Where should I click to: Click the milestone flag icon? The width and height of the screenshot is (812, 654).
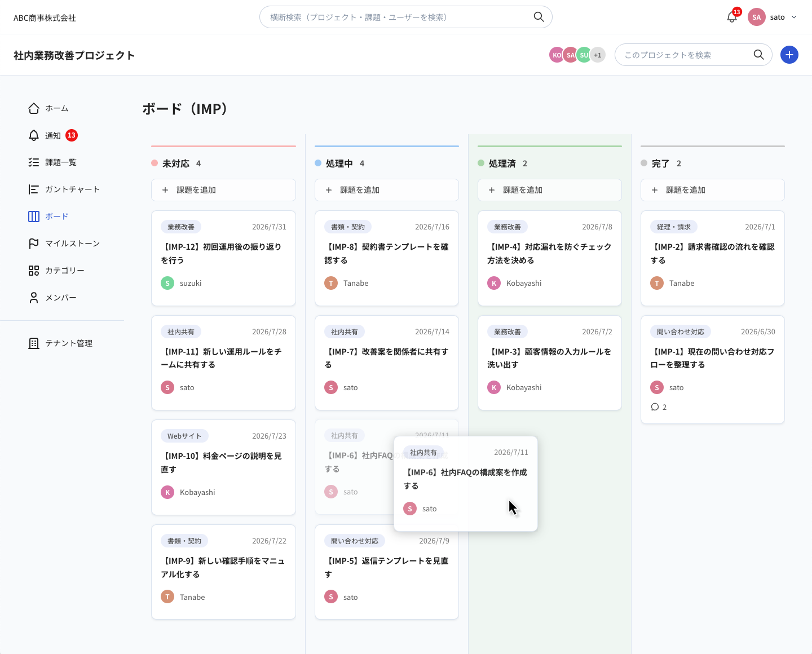point(34,244)
